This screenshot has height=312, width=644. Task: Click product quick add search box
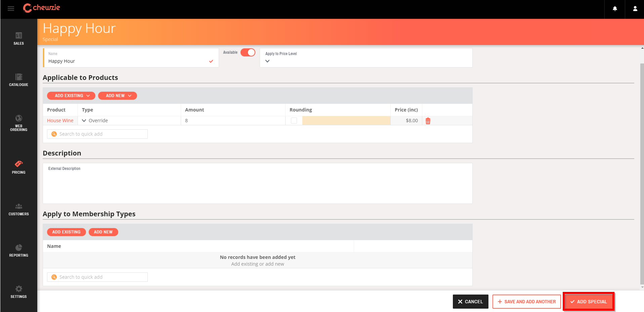coord(97,134)
